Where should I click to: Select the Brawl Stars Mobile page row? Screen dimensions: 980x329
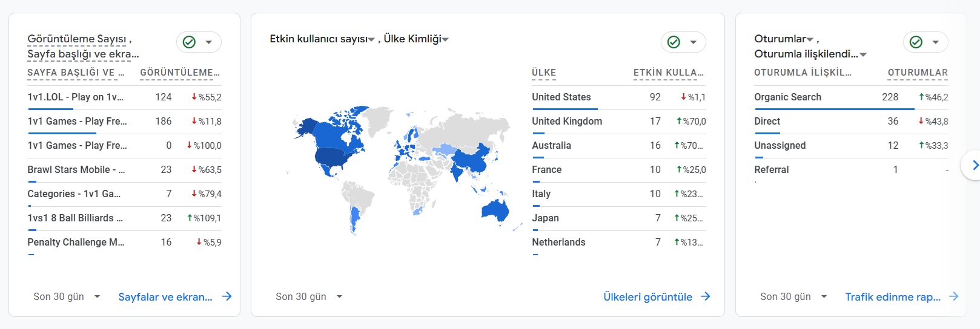click(124, 169)
